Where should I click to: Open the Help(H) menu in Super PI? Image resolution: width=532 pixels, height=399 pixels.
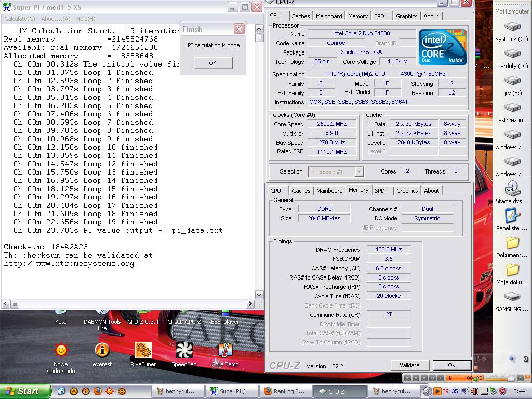pos(86,19)
